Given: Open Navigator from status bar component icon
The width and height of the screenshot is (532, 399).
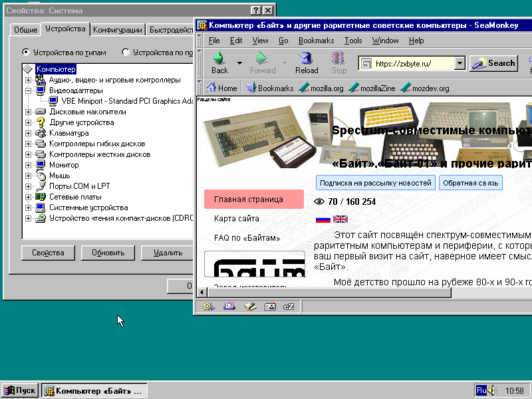Looking at the screenshot, I should 208,307.
